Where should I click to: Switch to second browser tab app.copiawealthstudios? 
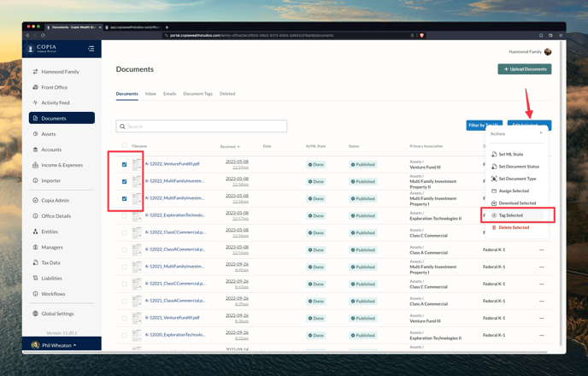132,27
